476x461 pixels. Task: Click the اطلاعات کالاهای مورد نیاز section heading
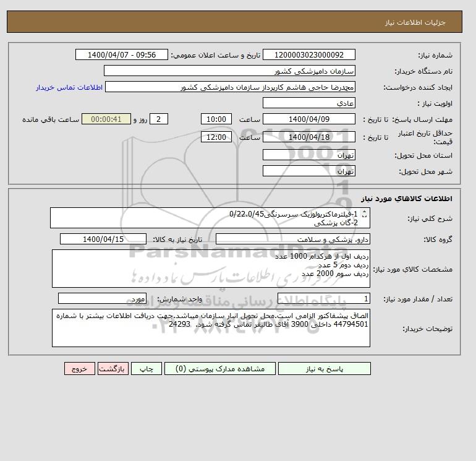[x=407, y=199]
